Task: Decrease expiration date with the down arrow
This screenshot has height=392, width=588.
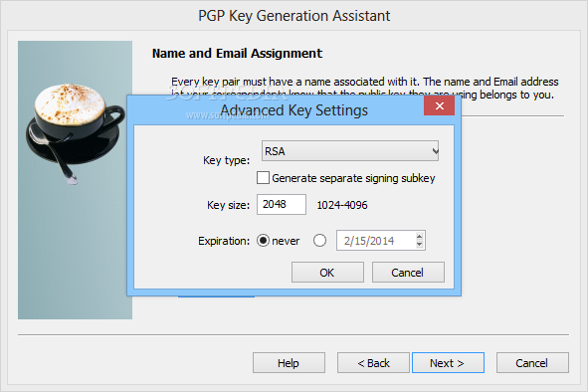Action: coord(420,245)
